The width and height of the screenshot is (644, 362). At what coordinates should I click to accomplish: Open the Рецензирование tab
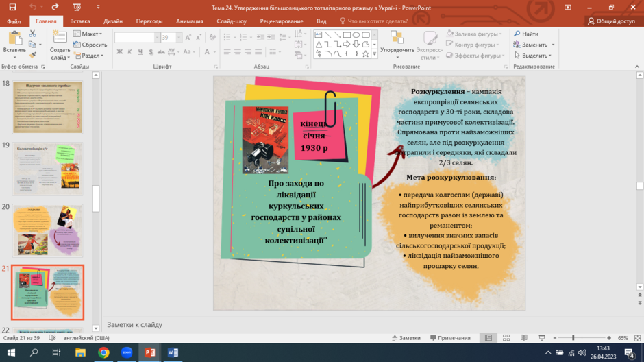[282, 21]
